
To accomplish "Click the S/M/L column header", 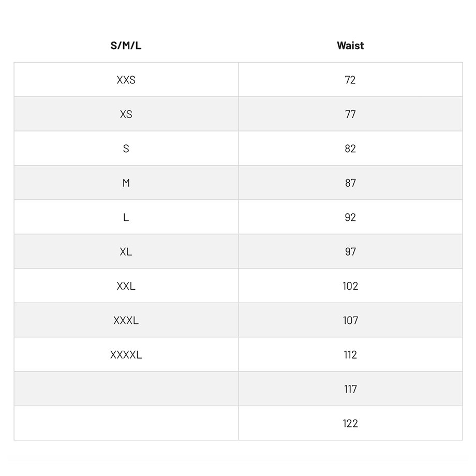I will click(x=126, y=46).
